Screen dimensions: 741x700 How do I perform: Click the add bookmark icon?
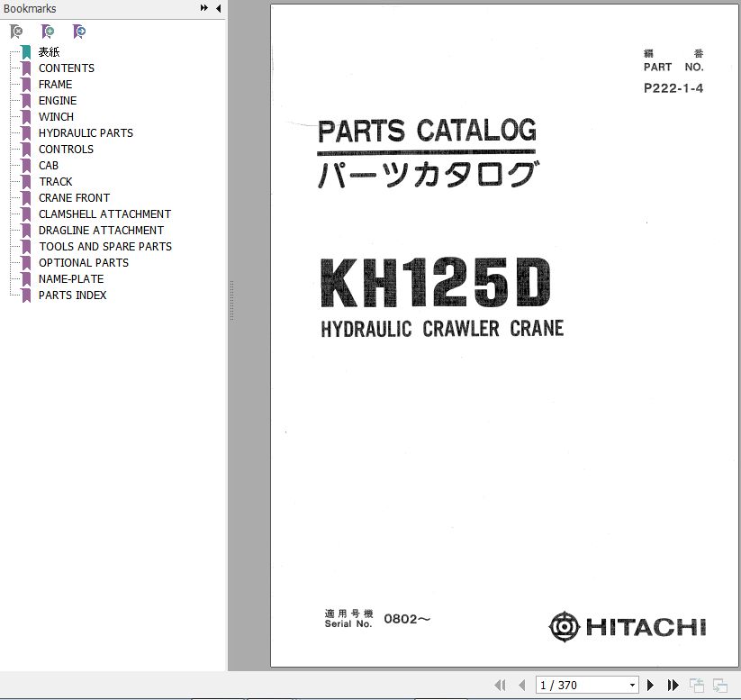coord(48,32)
